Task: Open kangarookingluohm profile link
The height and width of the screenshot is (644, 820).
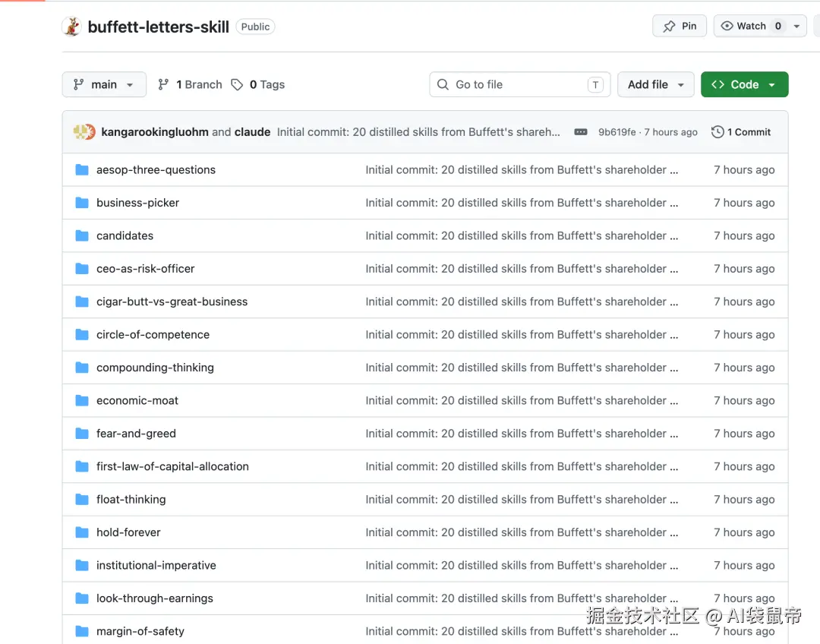Action: coord(155,132)
